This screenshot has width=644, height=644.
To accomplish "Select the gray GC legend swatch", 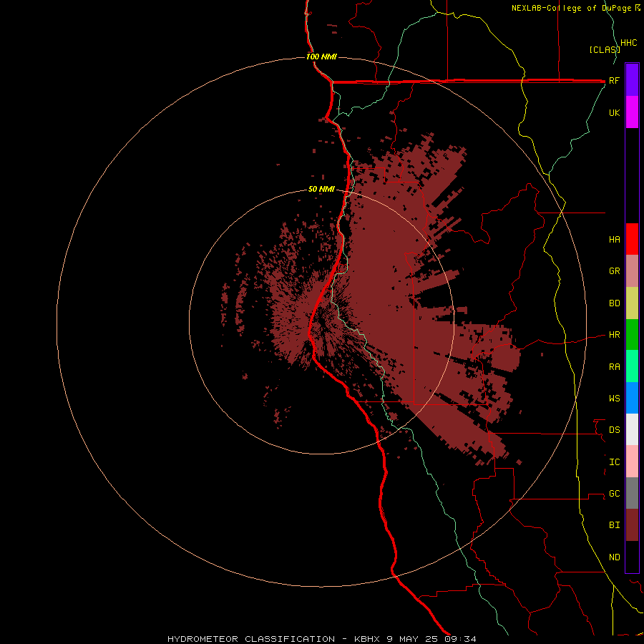I will click(x=632, y=493).
